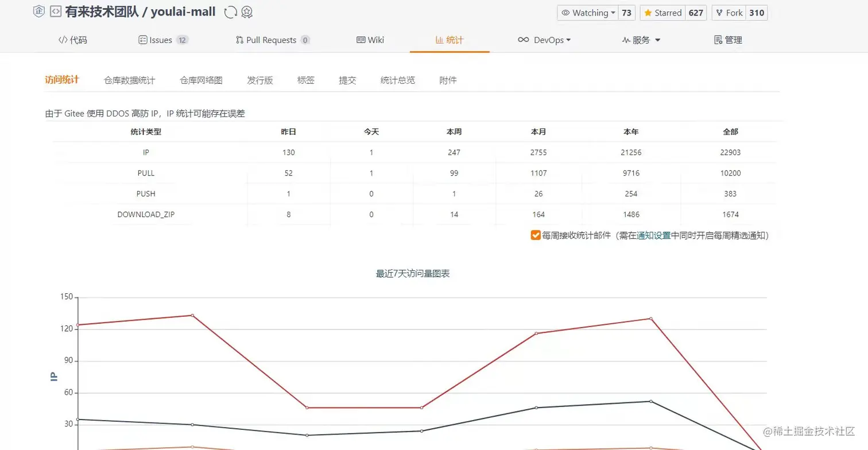This screenshot has height=450, width=868.
Task: Open the 仓库网络图 sub-tab
Action: click(x=201, y=80)
